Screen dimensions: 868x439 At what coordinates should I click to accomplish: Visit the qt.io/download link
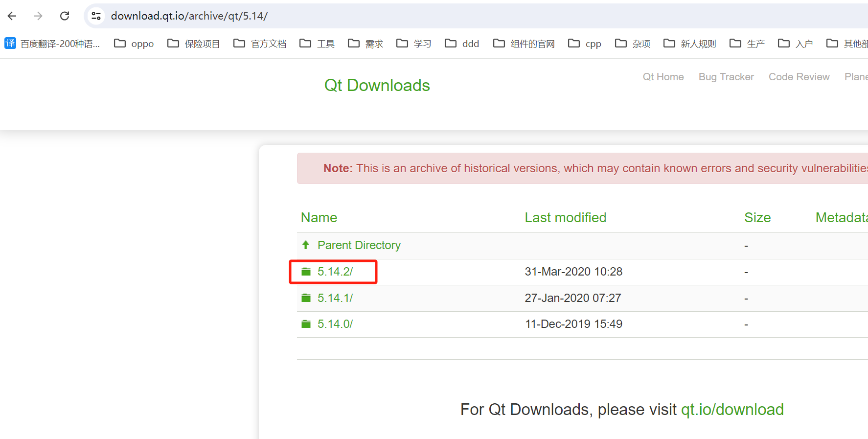click(x=732, y=410)
